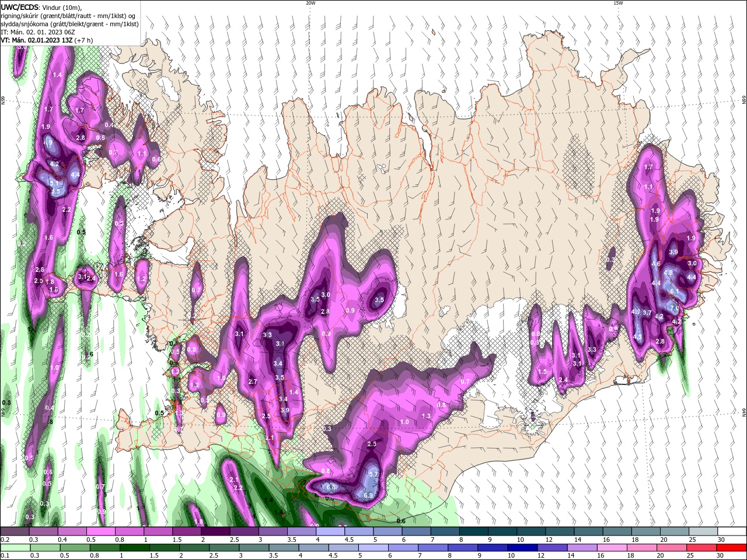The width and height of the screenshot is (747, 560).
Task: Click the 15W longitude label
Action: tap(618, 3)
